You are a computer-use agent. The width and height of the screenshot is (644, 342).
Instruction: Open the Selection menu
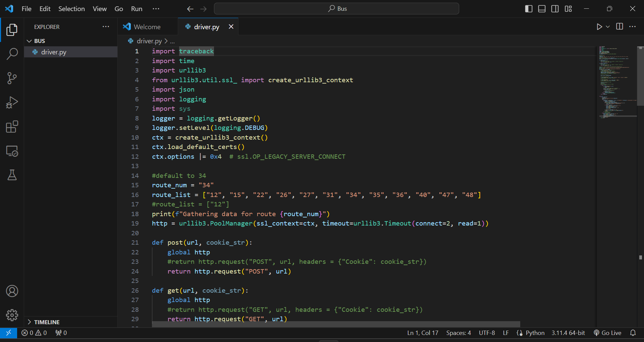(71, 9)
